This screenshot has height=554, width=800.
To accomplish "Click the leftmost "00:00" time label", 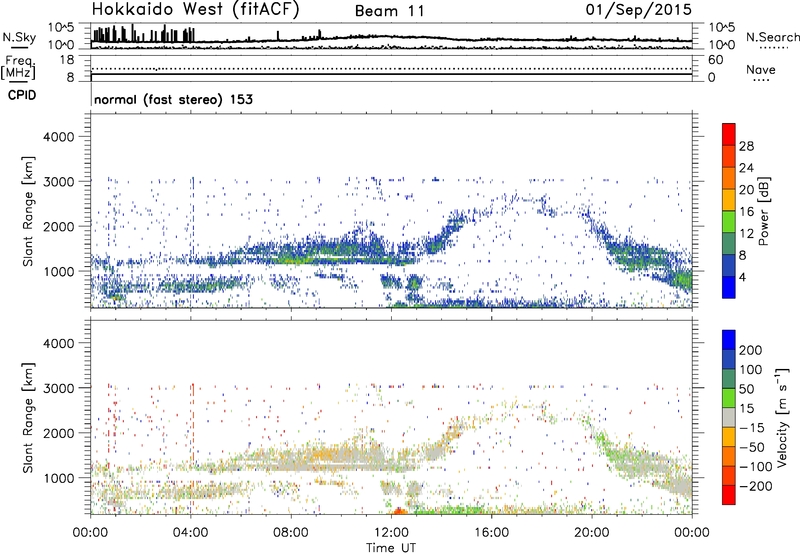I will click(90, 533).
